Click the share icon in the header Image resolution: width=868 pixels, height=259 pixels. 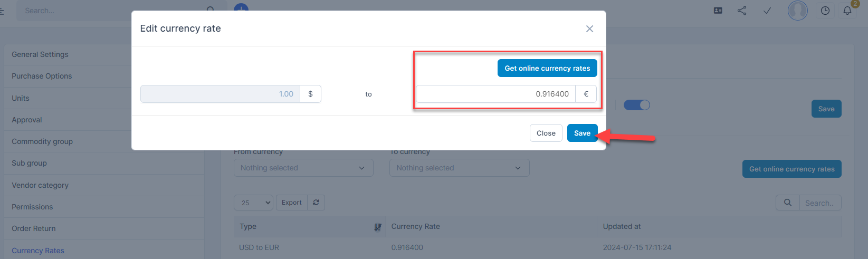pyautogui.click(x=742, y=11)
